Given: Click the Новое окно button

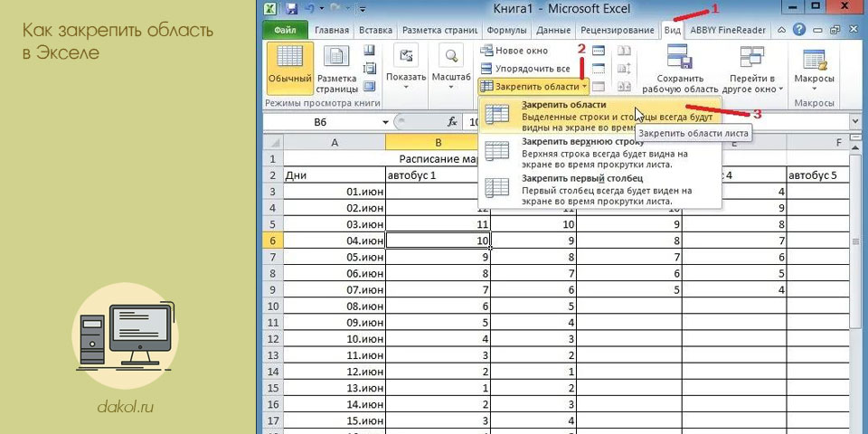Looking at the screenshot, I should tap(514, 51).
